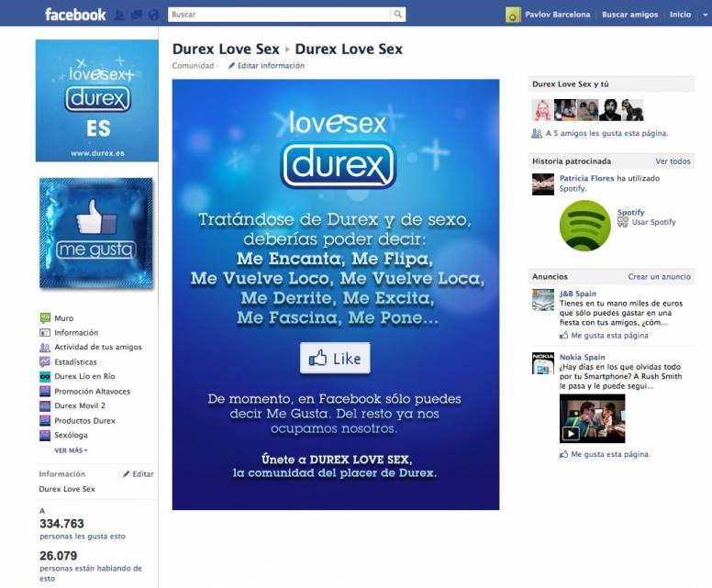This screenshot has height=588, width=712.
Task: Open the notifications globe icon
Action: [152, 15]
